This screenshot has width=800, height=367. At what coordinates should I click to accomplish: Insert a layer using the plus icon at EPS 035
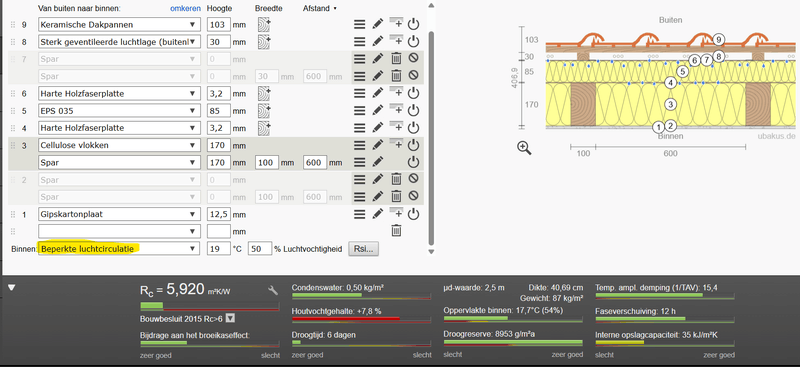tap(396, 109)
